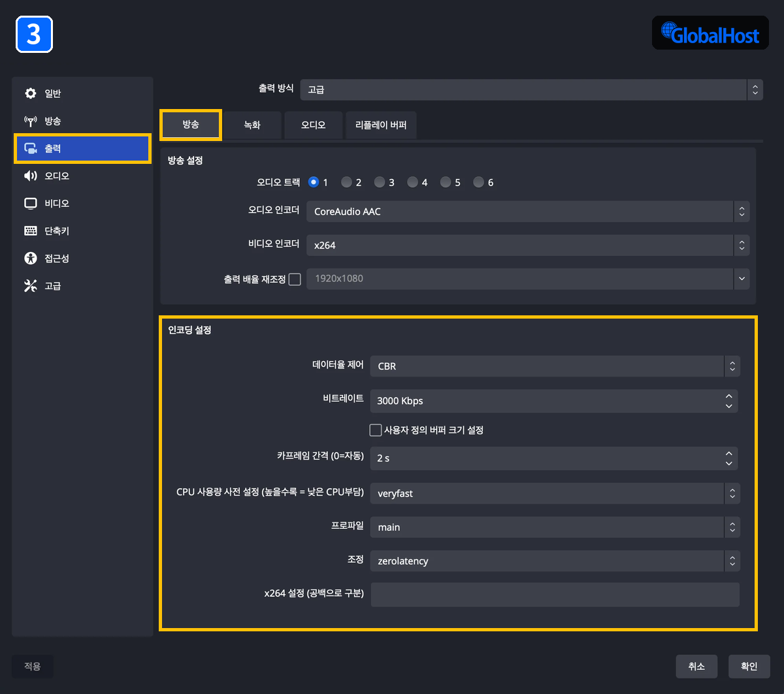The height and width of the screenshot is (694, 784).
Task: Click the x264 설정 text input field
Action: click(555, 595)
